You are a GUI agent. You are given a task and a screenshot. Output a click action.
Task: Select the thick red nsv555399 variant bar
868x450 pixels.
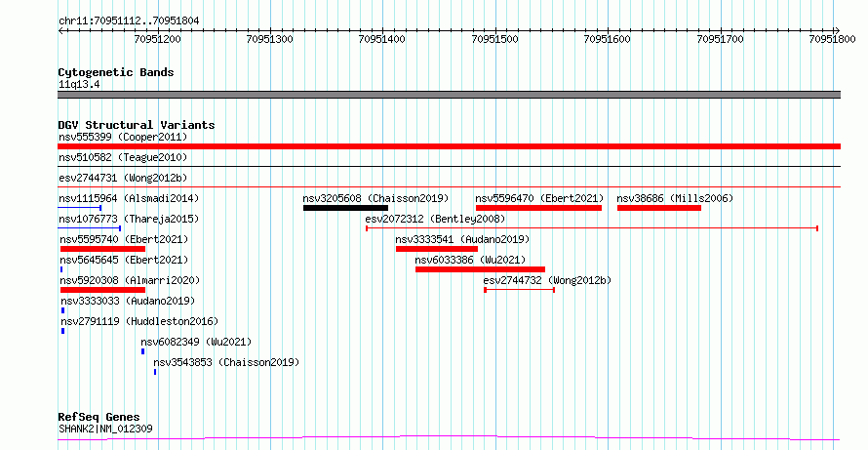coord(449,146)
